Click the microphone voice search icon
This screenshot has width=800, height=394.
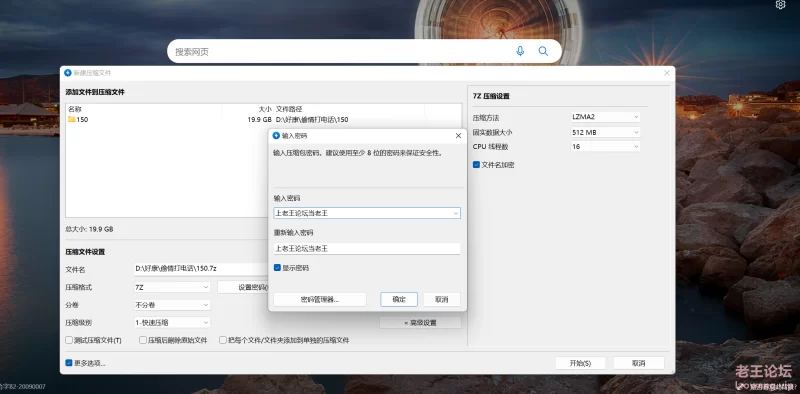520,51
